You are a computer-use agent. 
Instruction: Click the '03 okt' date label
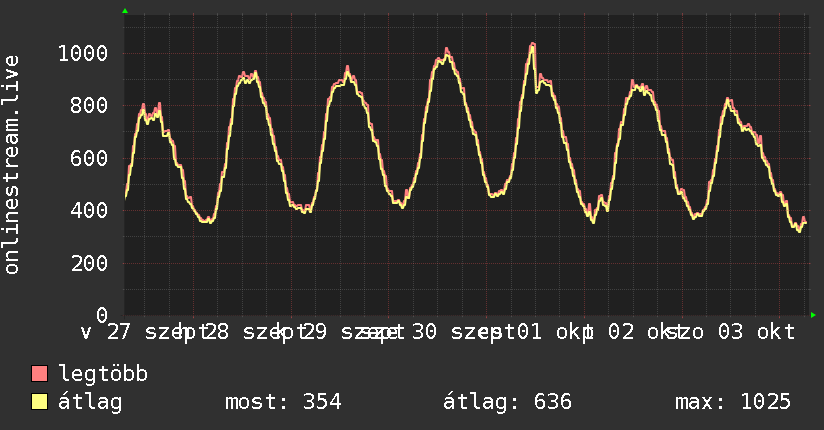click(x=756, y=332)
